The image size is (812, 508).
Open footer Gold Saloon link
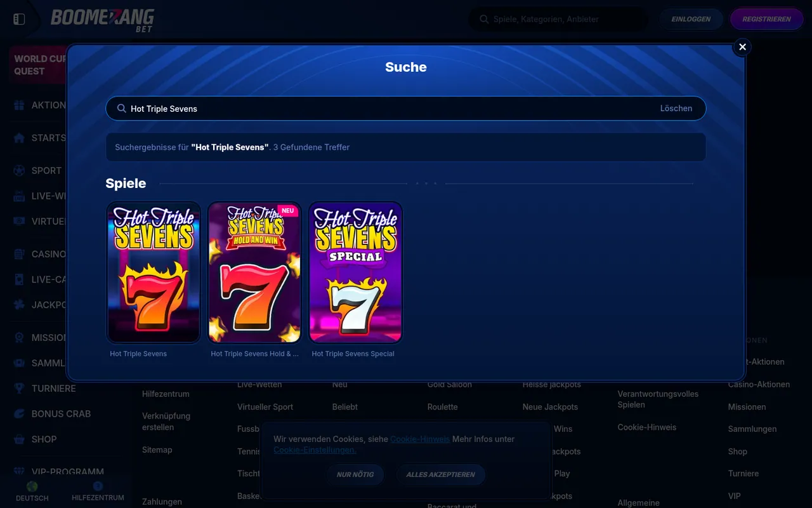coord(450,384)
